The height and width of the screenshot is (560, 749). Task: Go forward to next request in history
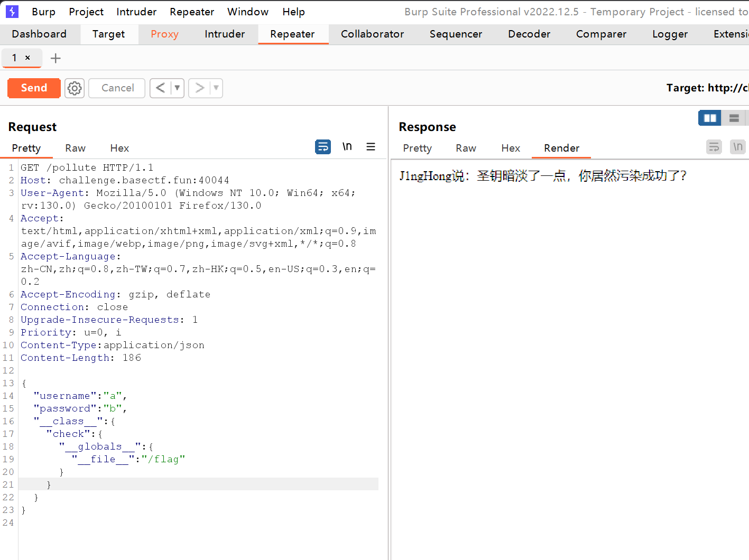coord(199,88)
